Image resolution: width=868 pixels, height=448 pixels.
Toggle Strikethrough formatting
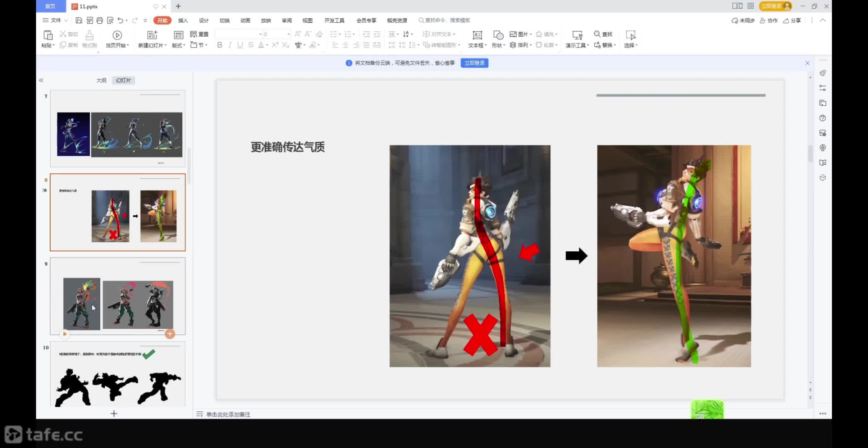[251, 45]
